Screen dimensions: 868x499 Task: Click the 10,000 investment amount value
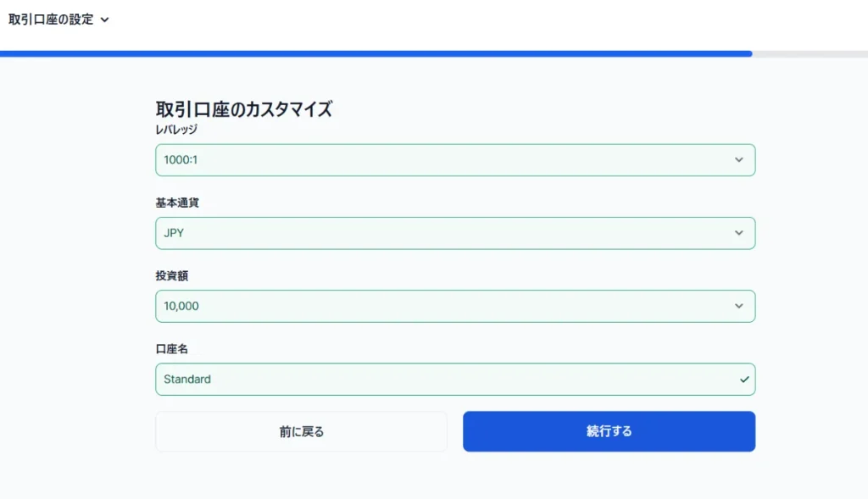point(183,306)
